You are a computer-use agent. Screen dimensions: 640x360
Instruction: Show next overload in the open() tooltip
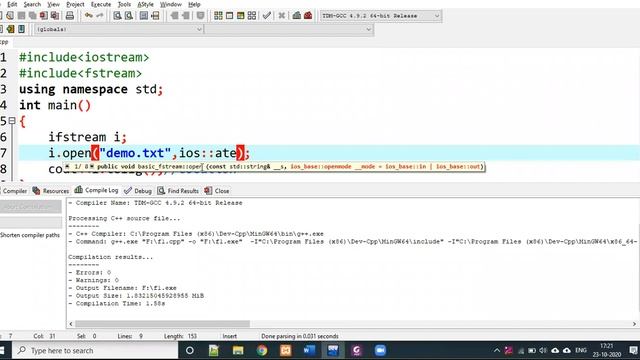tap(92, 167)
